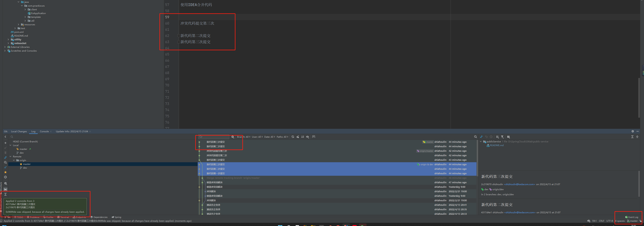Image resolution: width=644 pixels, height=226 pixels.
Task: Expand all branches tree nodes icon
Action: (5, 194)
